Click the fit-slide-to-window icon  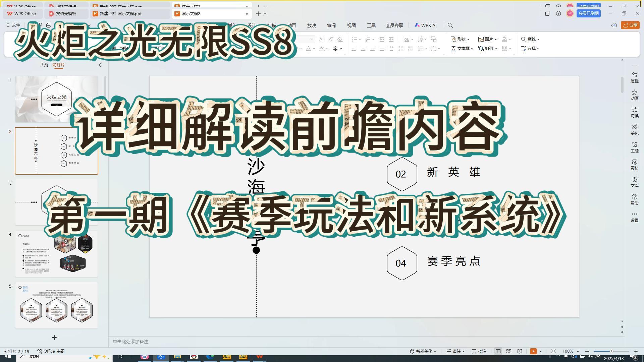553,351
